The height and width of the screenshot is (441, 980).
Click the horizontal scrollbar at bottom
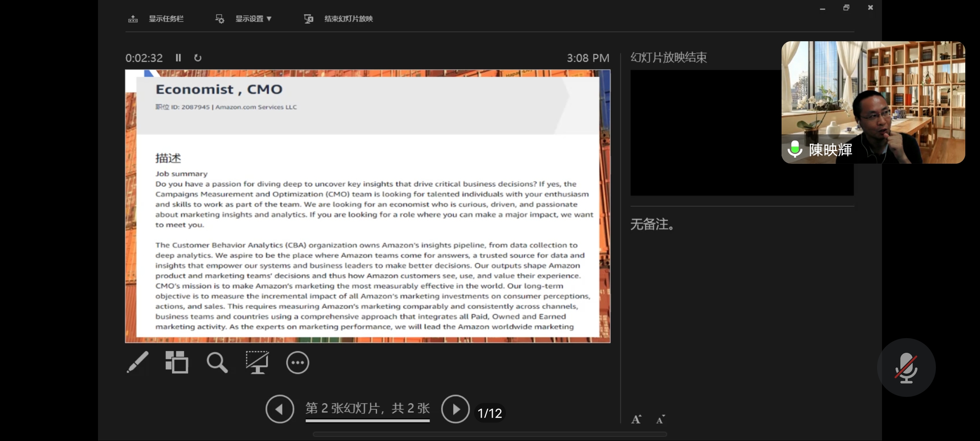point(489,434)
